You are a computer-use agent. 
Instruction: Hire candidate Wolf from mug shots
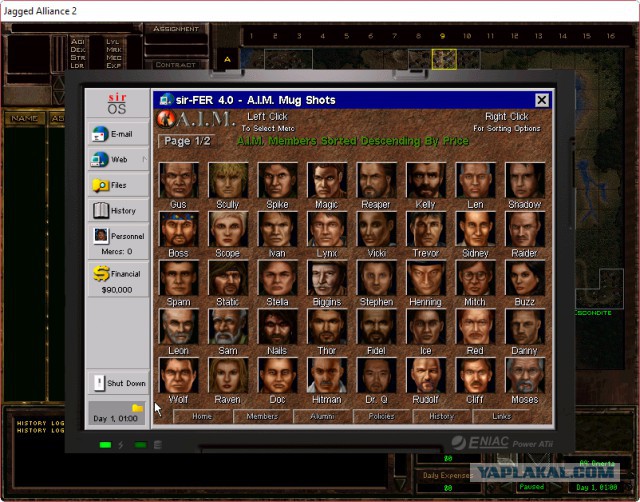click(x=178, y=375)
